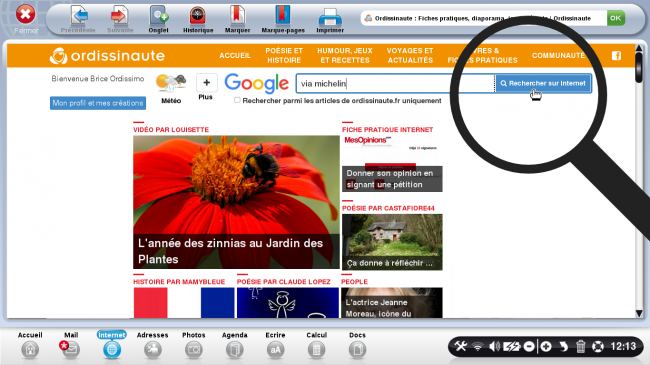
Task: Open the zinnias Jardin des Plantes video
Action: point(236,202)
